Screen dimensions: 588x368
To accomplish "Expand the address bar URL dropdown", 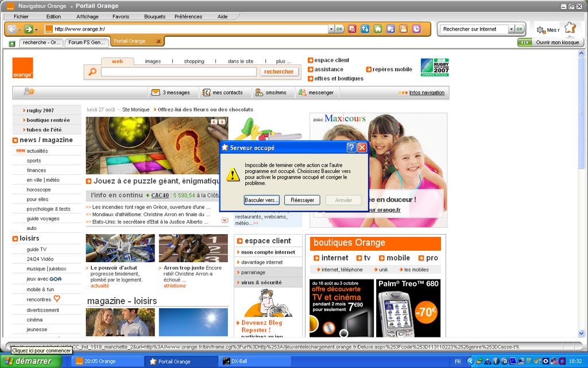I will tap(331, 29).
